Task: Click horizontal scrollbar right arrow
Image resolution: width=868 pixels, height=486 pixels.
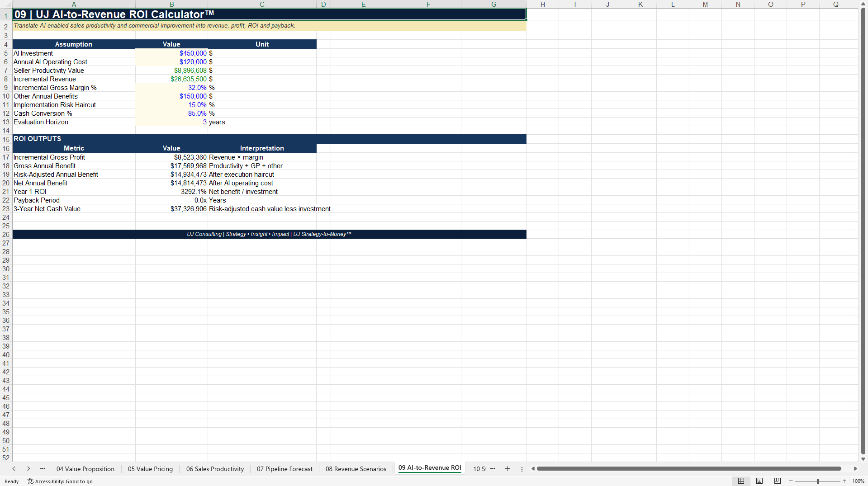Action: coord(855,469)
